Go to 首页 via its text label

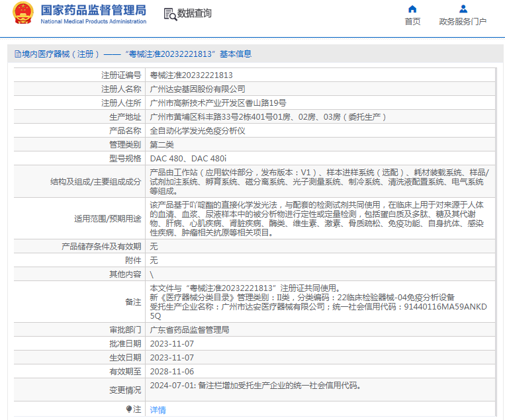click(x=412, y=22)
